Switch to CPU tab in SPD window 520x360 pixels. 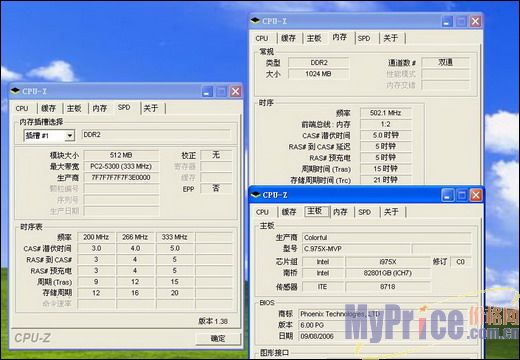click(22, 108)
